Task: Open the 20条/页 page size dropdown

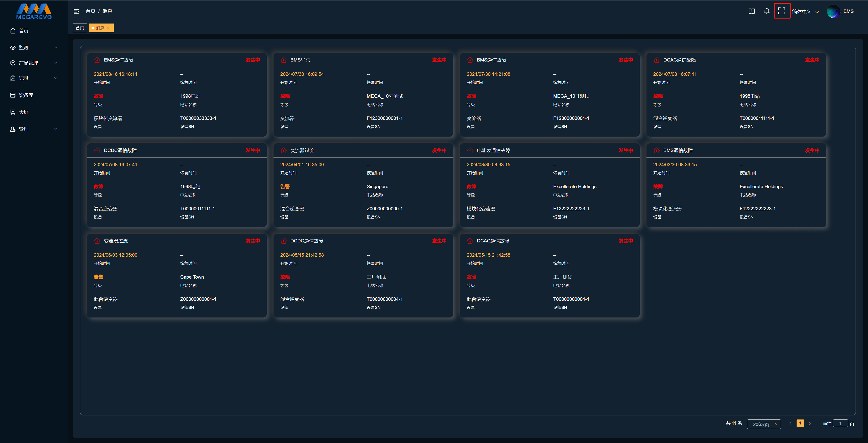Action: [x=764, y=424]
